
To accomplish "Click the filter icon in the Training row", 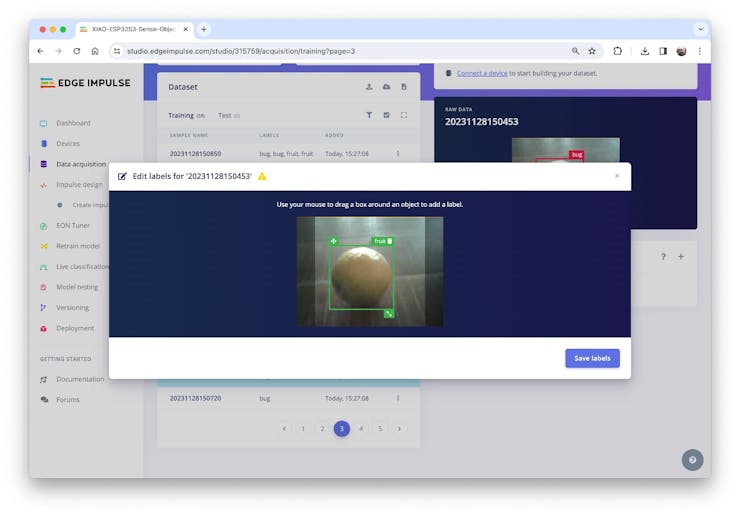I will pos(369,115).
